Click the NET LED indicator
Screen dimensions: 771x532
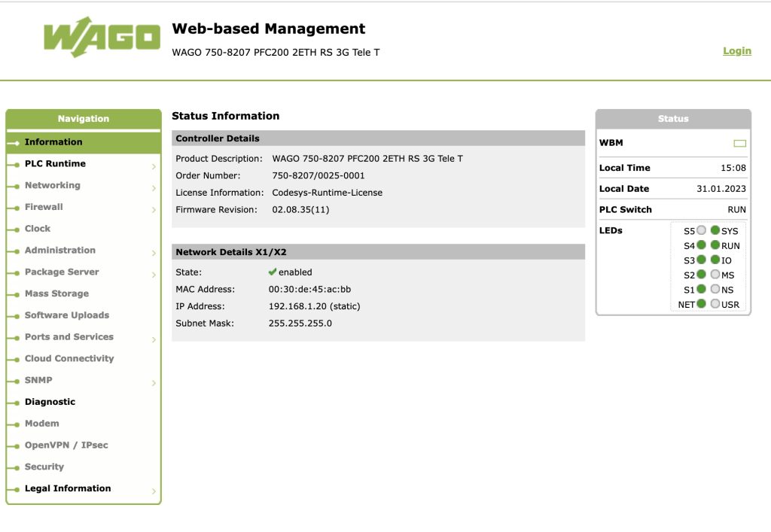pyautogui.click(x=701, y=304)
